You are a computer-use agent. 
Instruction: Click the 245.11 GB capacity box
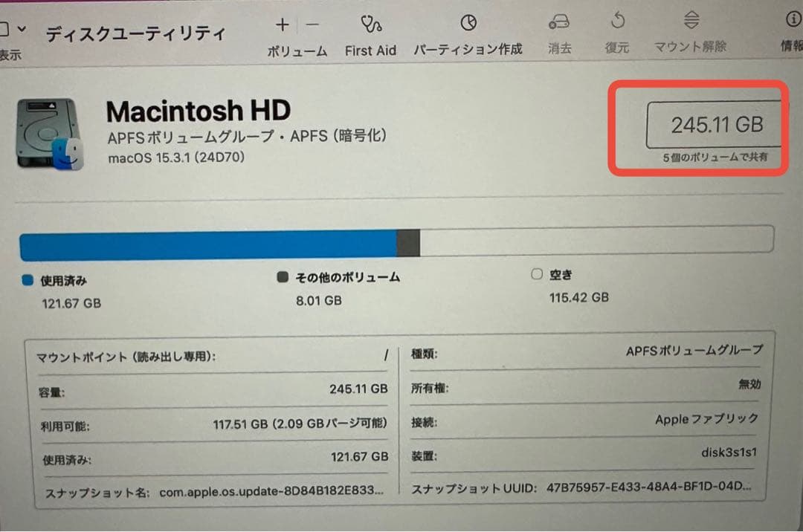click(x=716, y=125)
